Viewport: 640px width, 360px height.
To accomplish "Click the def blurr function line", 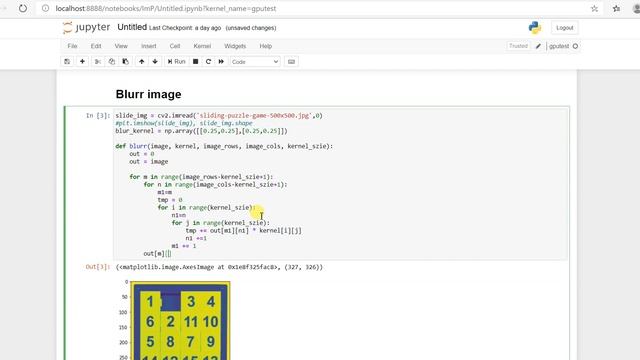I will (224, 146).
